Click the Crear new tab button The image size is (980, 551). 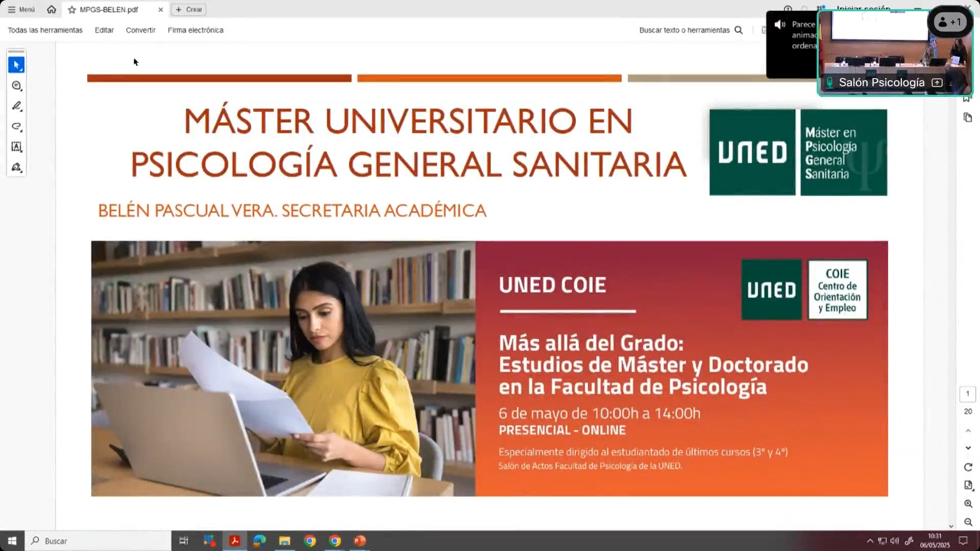coord(189,9)
